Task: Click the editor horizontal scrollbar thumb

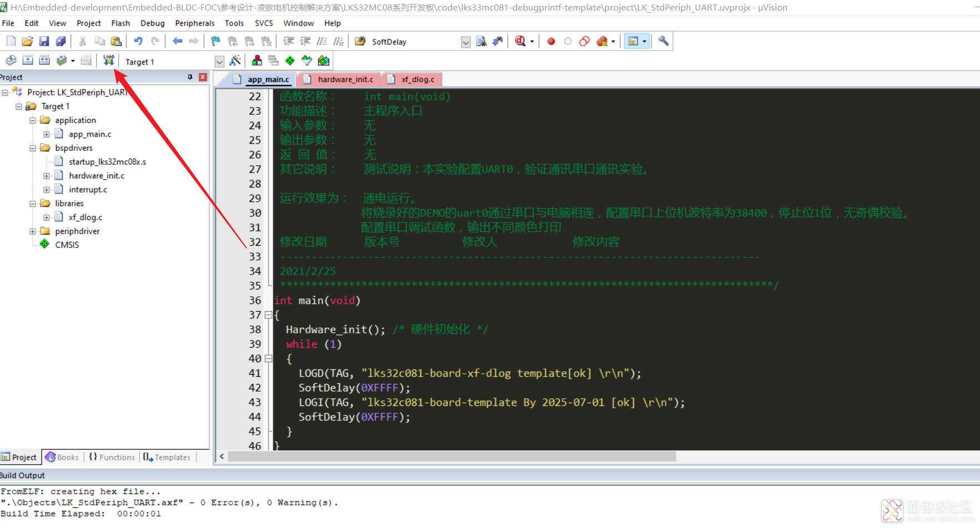Action: [x=452, y=456]
